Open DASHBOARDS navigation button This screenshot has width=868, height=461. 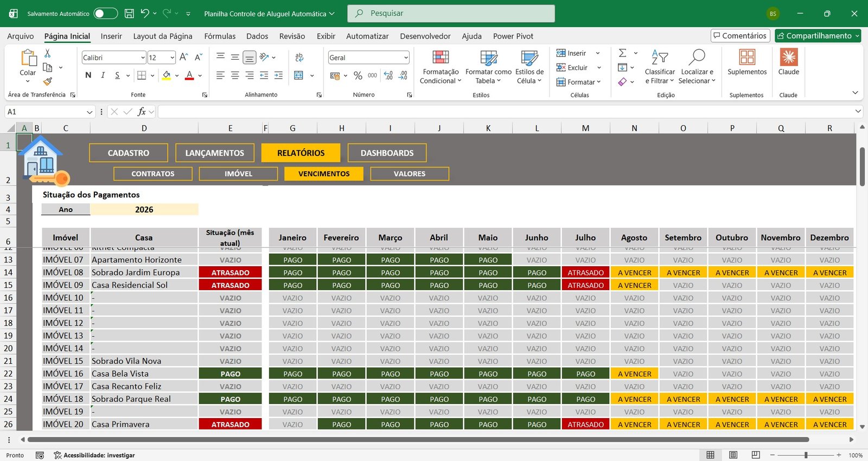(x=387, y=153)
